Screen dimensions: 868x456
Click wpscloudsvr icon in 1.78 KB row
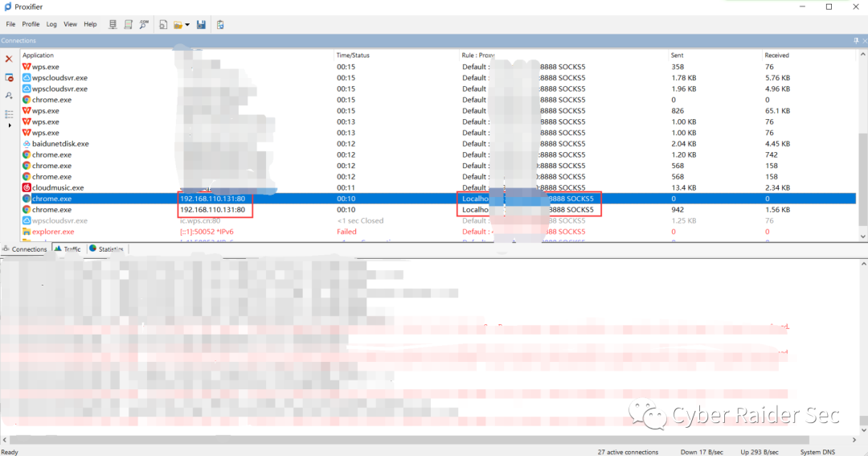(x=27, y=77)
